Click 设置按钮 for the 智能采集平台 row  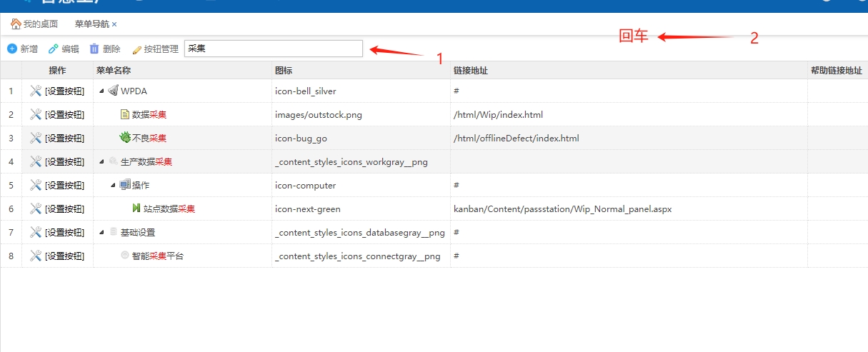[x=64, y=256]
